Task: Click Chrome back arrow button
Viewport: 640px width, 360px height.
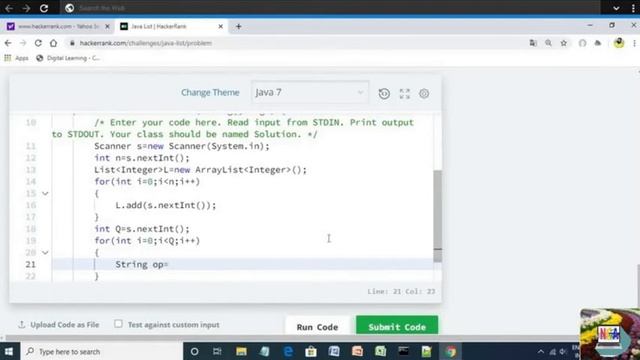Action: pyautogui.click(x=8, y=43)
